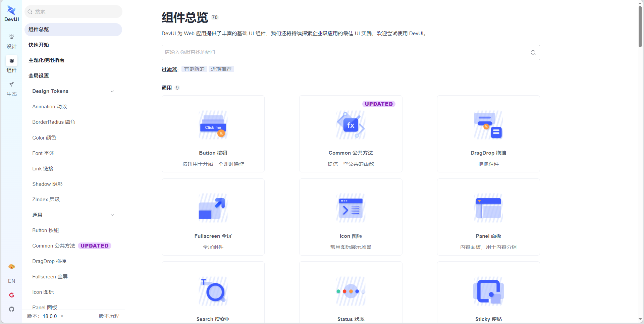Image resolution: width=644 pixels, height=324 pixels.
Task: Open the Gitee G icon link
Action: pos(11,295)
